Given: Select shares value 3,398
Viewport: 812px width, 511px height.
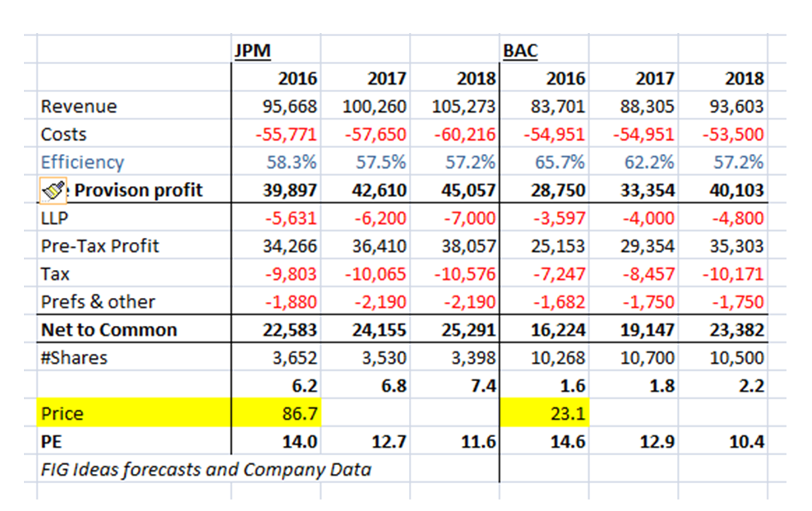Looking at the screenshot, I should tap(473, 358).
